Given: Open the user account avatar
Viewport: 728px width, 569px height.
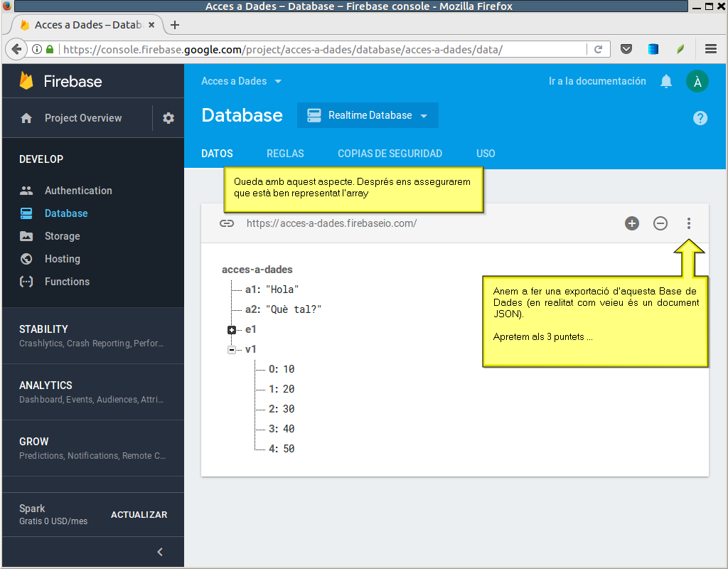Looking at the screenshot, I should point(697,81).
